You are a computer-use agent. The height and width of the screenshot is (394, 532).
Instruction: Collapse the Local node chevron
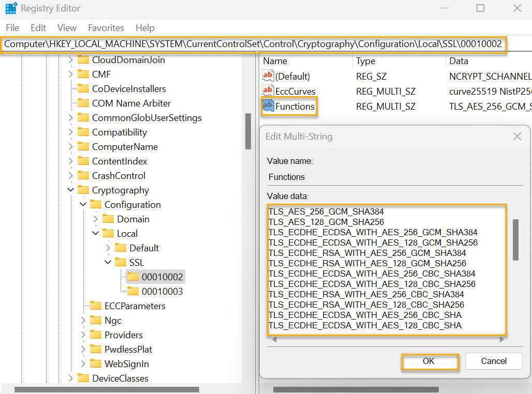[x=95, y=233]
